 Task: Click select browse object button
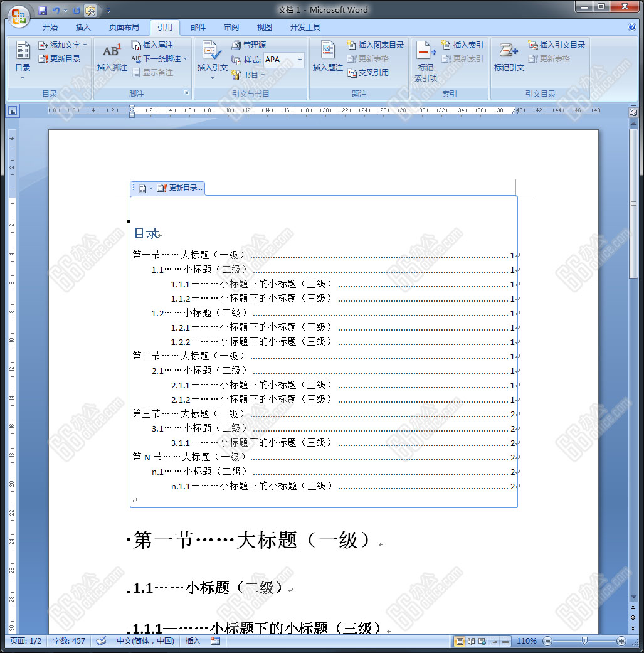(633, 617)
